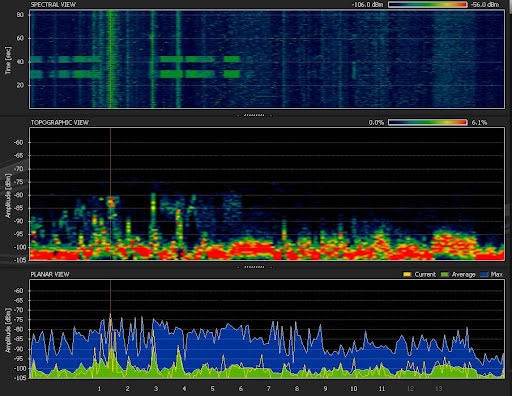Image resolution: width=512 pixels, height=396 pixels.
Task: Click the blue Max legend swatch
Action: click(484, 274)
